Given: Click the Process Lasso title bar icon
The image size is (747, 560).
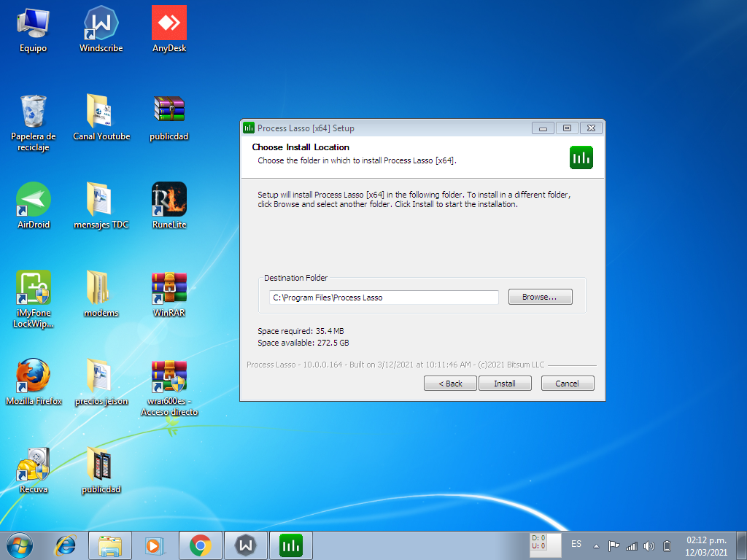Looking at the screenshot, I should (x=249, y=128).
